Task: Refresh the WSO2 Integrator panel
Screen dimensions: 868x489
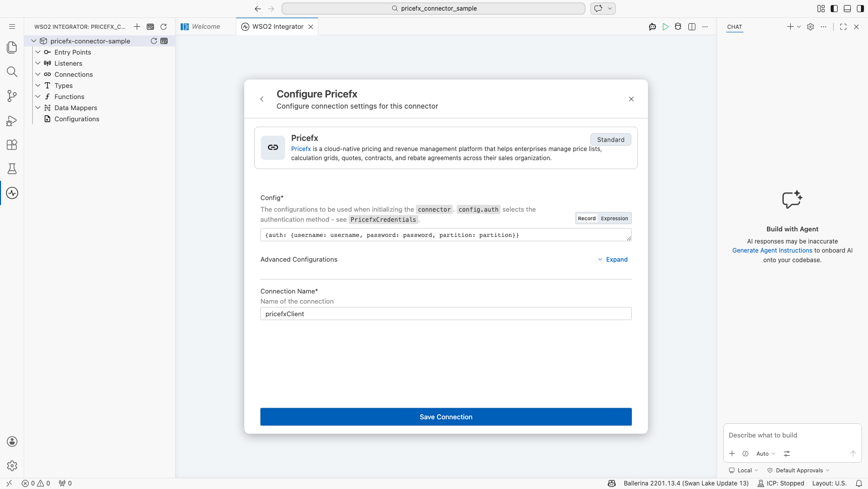Action: pos(164,27)
